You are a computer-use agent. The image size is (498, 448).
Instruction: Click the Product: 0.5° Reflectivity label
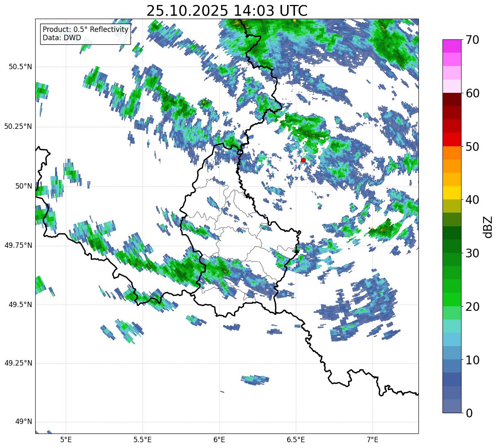[x=85, y=30]
